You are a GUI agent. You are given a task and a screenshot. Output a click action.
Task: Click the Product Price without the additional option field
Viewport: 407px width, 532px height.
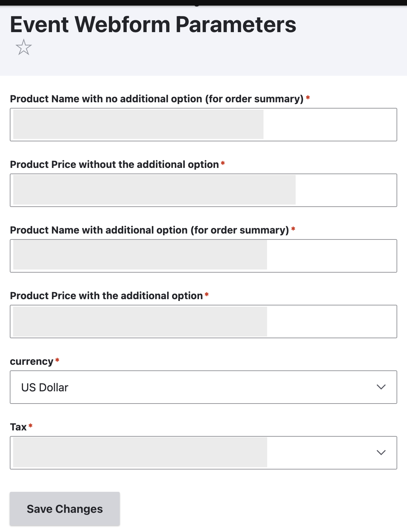203,190
